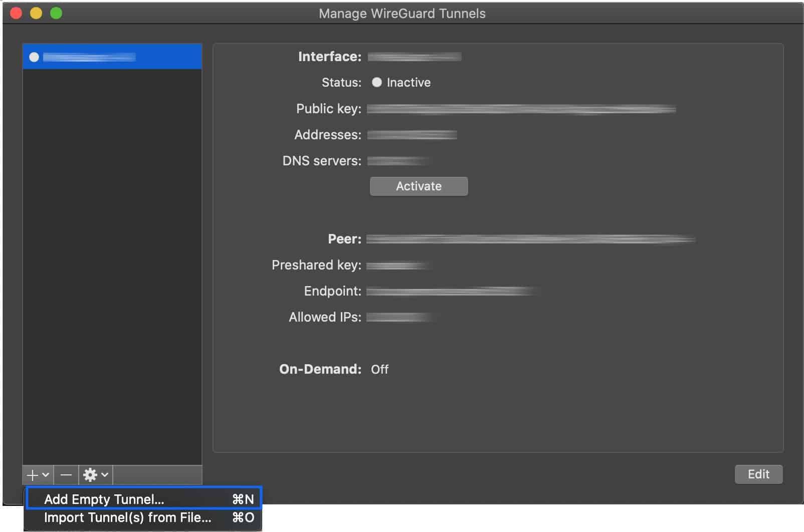Click the blurred Public key value
This screenshot has height=532, width=804.
(x=521, y=109)
